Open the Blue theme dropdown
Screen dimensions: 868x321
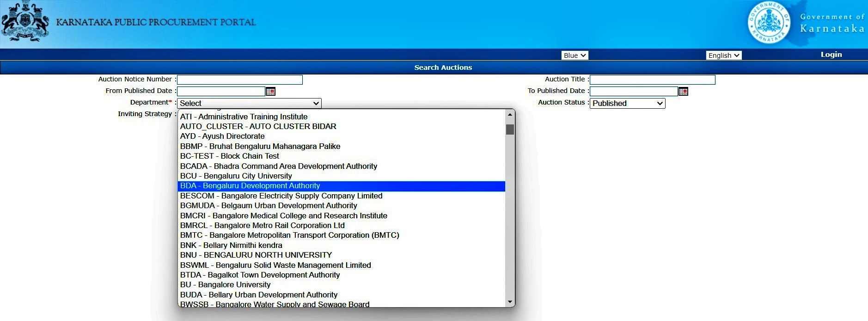(575, 55)
